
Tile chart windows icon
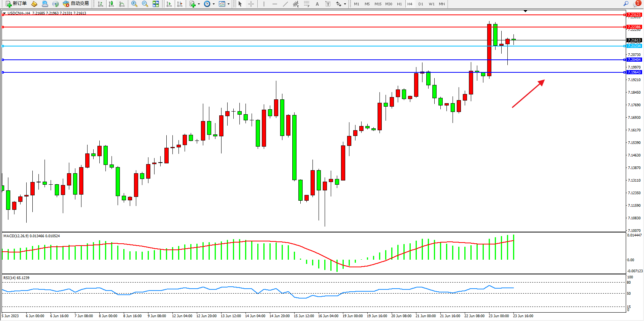pos(156,4)
